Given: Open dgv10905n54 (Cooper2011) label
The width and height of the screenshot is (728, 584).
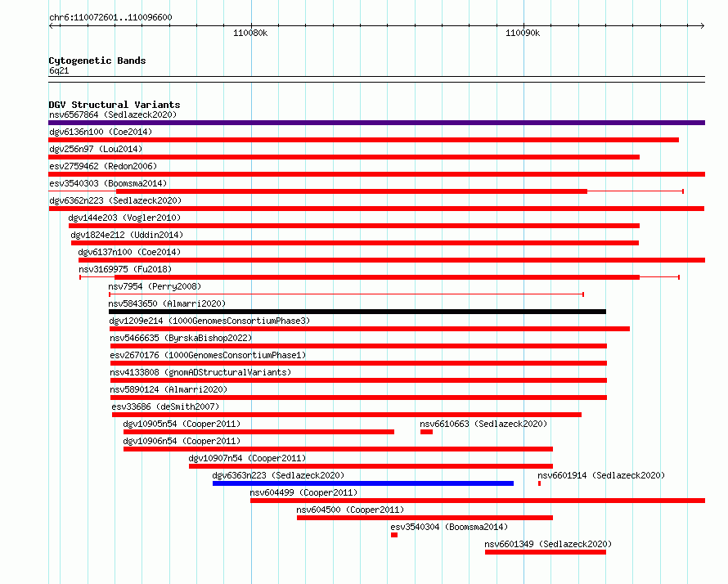Looking at the screenshot, I should click(x=182, y=424).
